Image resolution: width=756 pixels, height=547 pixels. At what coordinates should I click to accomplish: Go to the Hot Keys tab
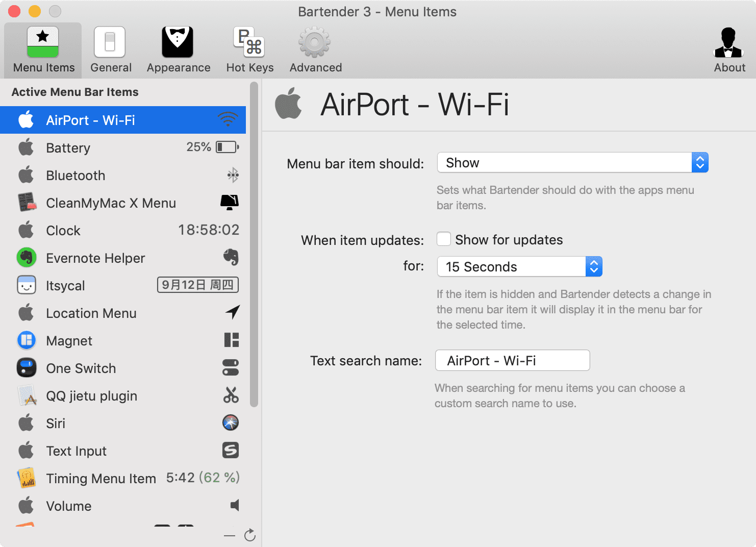point(249,50)
